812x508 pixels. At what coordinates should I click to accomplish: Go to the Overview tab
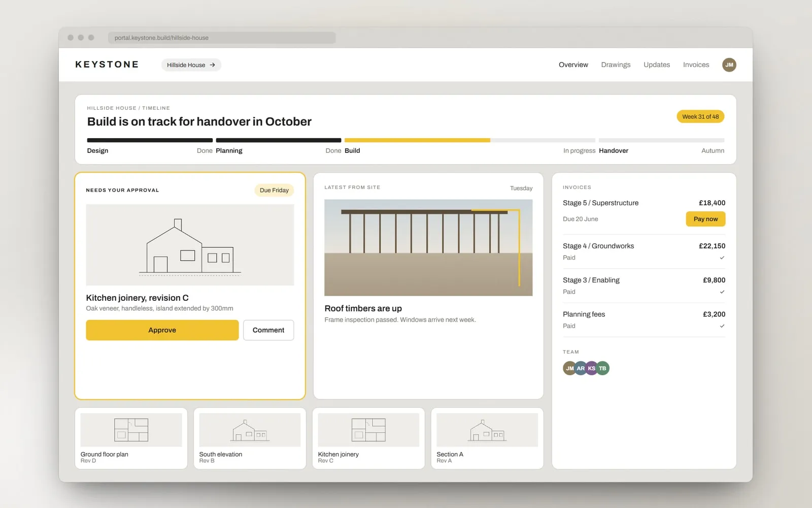[573, 65]
